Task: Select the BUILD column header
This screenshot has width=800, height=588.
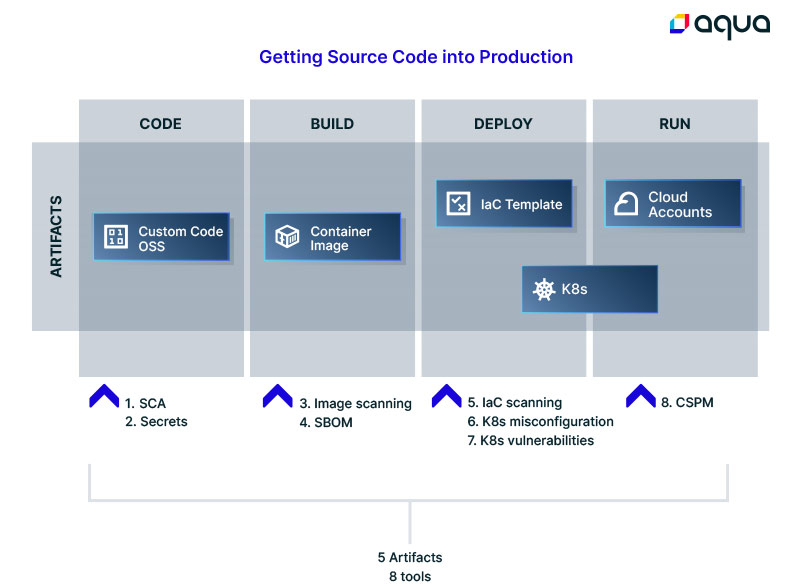Action: (x=332, y=124)
